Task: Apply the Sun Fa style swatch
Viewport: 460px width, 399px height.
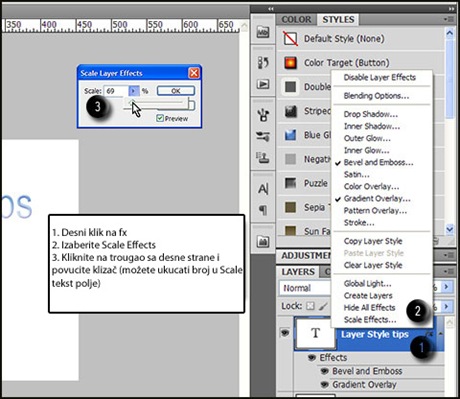Action: point(290,231)
